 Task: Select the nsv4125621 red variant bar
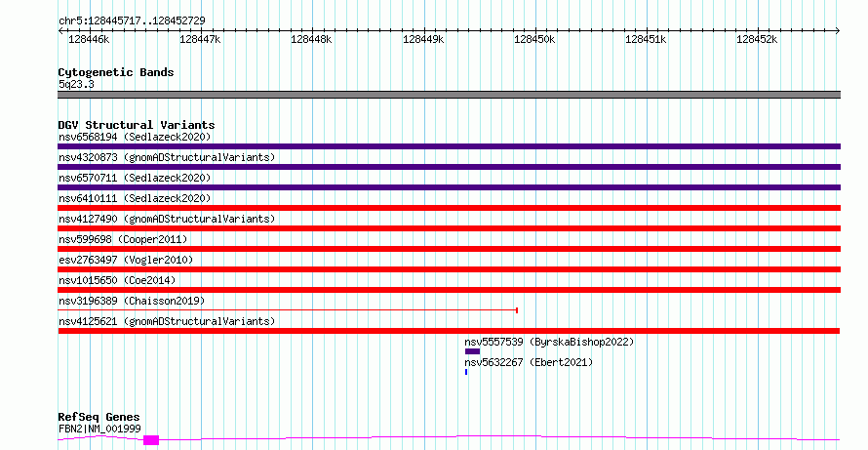449,331
